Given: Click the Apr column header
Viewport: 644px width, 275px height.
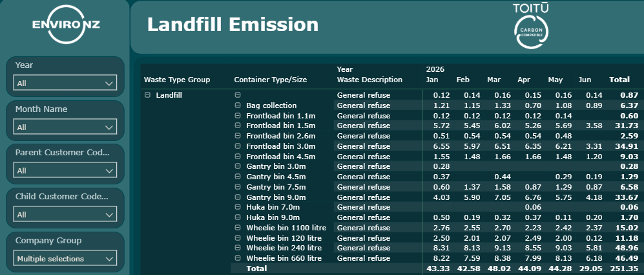Looking at the screenshot, I should [x=524, y=80].
